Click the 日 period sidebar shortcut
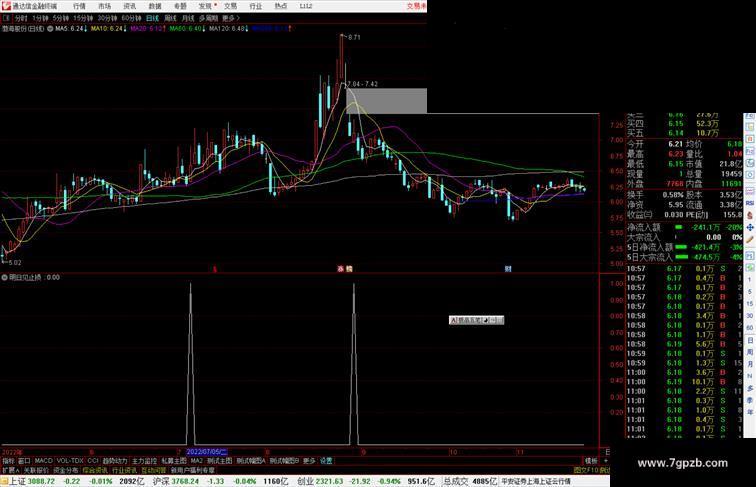 (x=750, y=340)
